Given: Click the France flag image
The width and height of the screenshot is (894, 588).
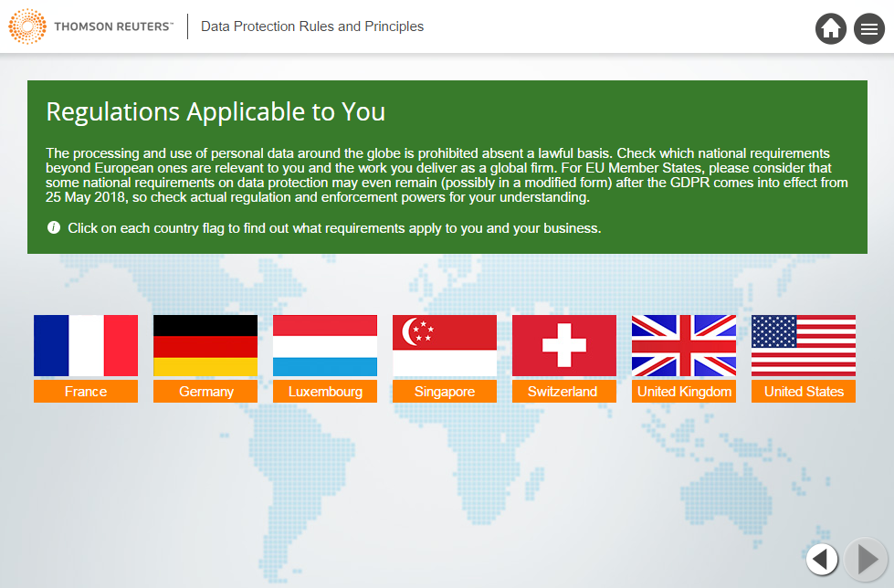Looking at the screenshot, I should [x=86, y=345].
